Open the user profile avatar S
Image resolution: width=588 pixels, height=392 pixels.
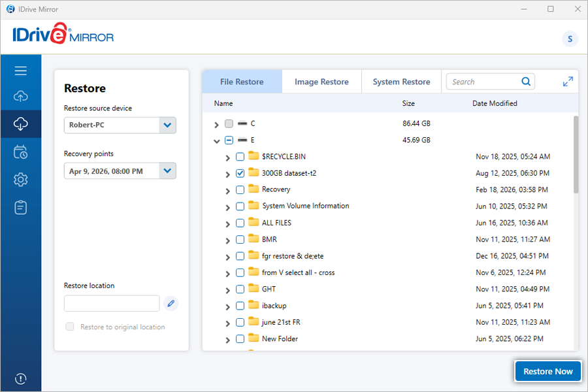tap(570, 39)
